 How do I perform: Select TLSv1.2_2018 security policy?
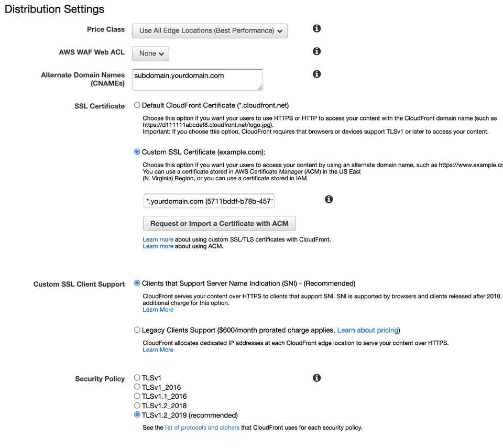(x=137, y=406)
